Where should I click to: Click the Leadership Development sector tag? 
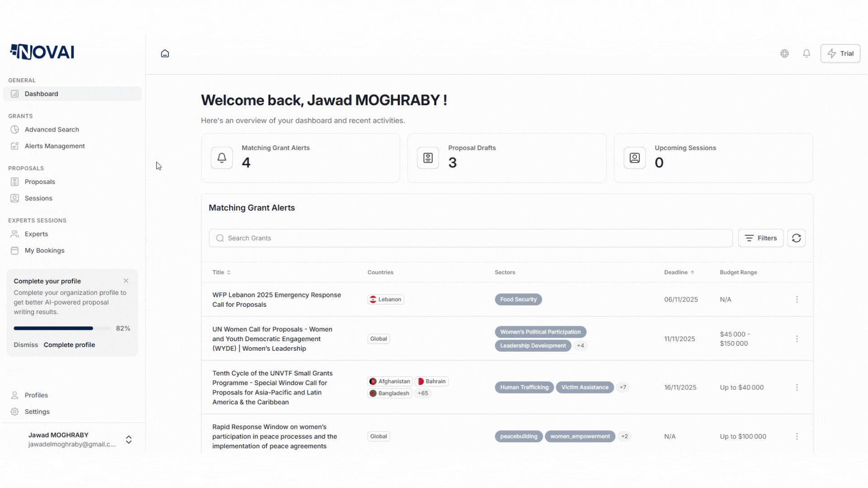(x=533, y=346)
